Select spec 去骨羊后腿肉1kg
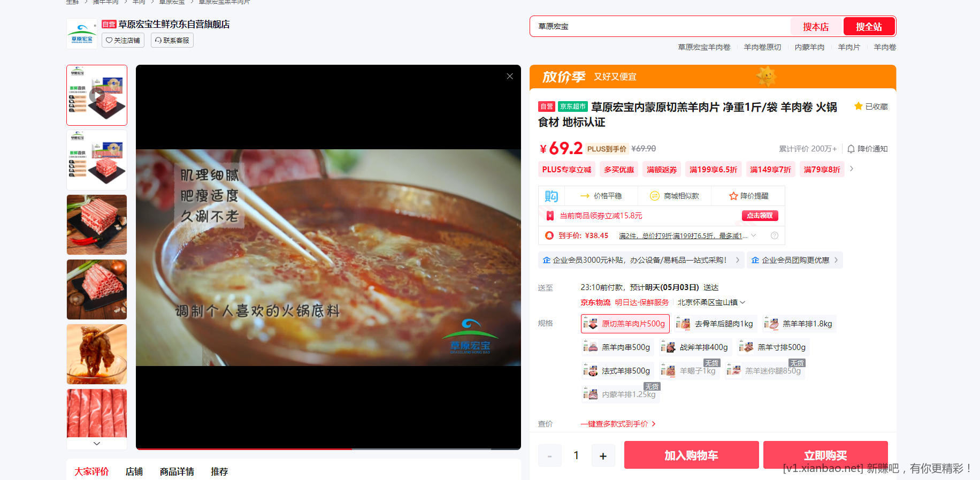This screenshot has height=480, width=980. [x=716, y=324]
